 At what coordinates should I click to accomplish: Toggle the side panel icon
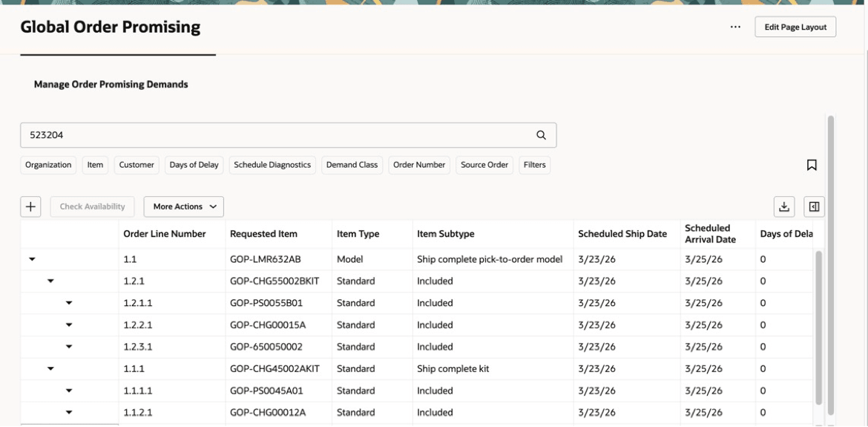click(x=814, y=206)
